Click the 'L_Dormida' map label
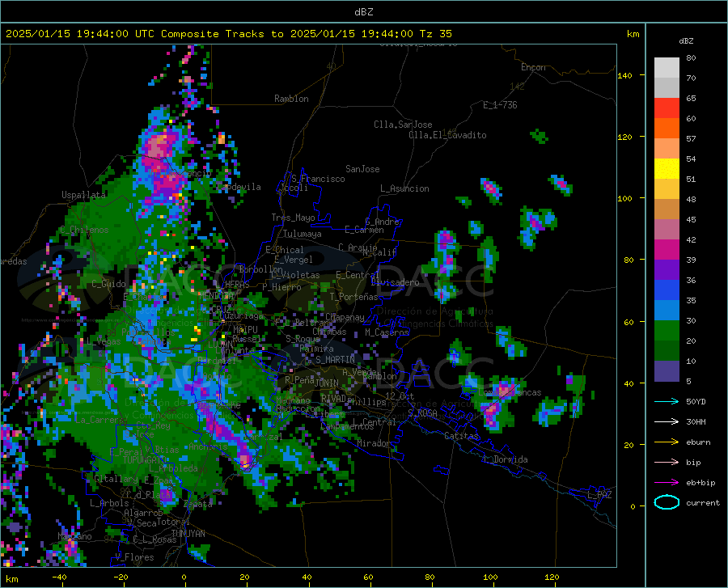728x588 pixels. coord(506,459)
